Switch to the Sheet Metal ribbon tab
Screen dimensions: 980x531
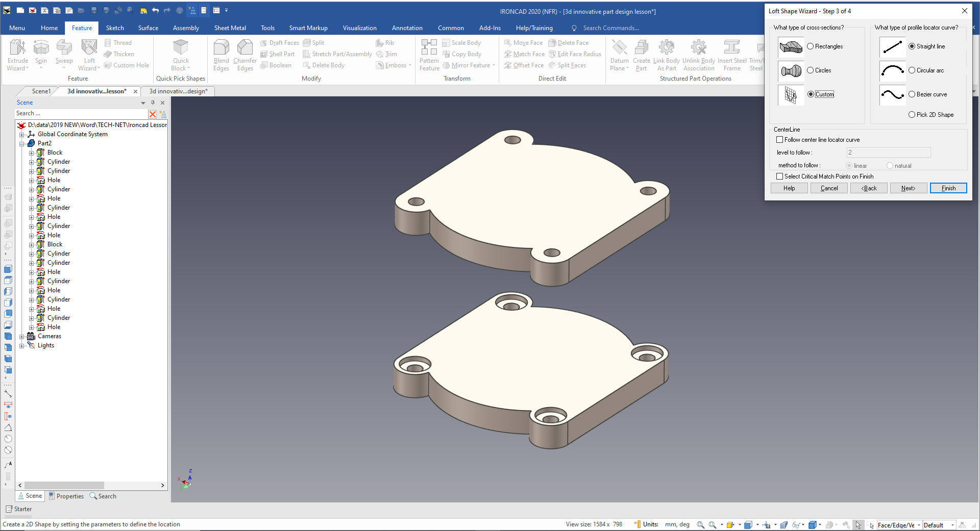click(x=230, y=28)
